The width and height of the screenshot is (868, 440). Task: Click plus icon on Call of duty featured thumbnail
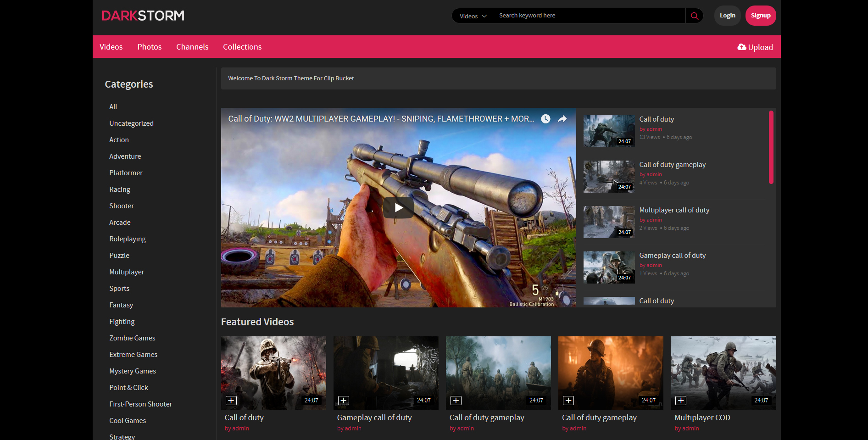pyautogui.click(x=231, y=401)
